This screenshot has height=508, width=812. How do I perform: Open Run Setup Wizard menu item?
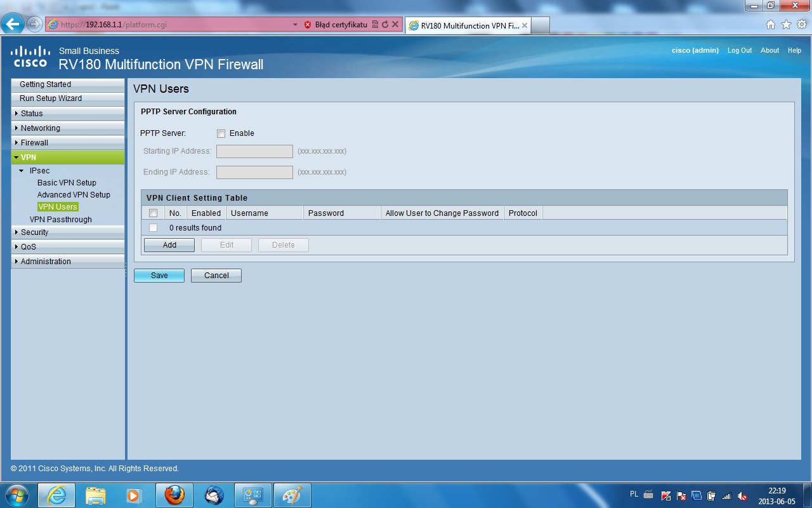[68, 98]
